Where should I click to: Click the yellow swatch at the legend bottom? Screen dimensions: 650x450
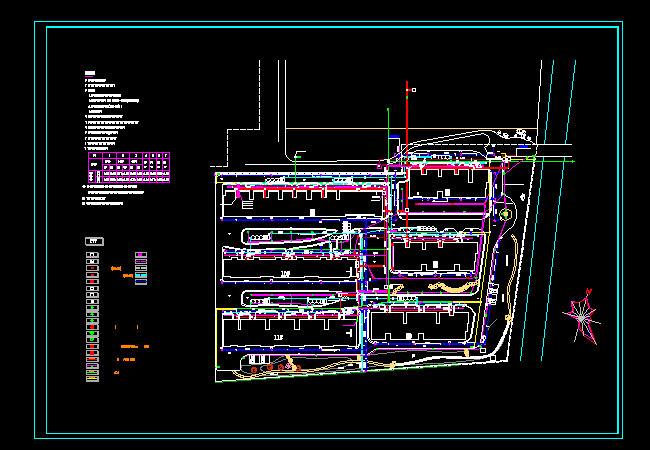pos(92,377)
